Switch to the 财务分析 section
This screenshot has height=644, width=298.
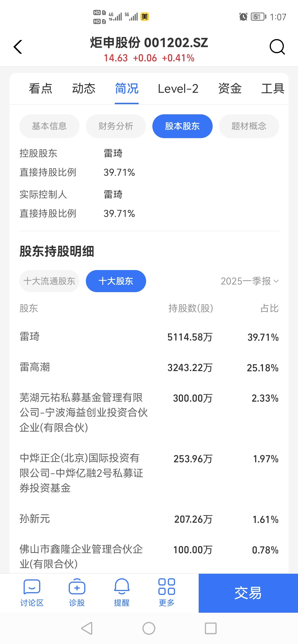pos(116,126)
